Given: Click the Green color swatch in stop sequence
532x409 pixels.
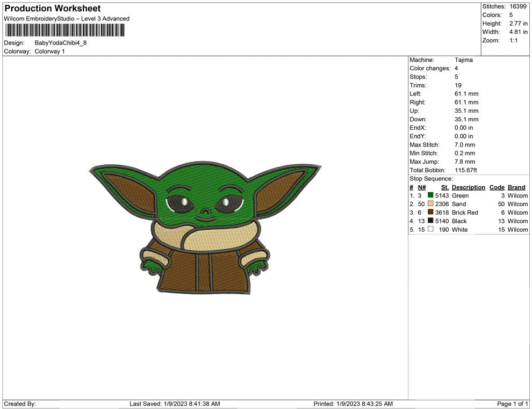Looking at the screenshot, I should click(x=430, y=196).
